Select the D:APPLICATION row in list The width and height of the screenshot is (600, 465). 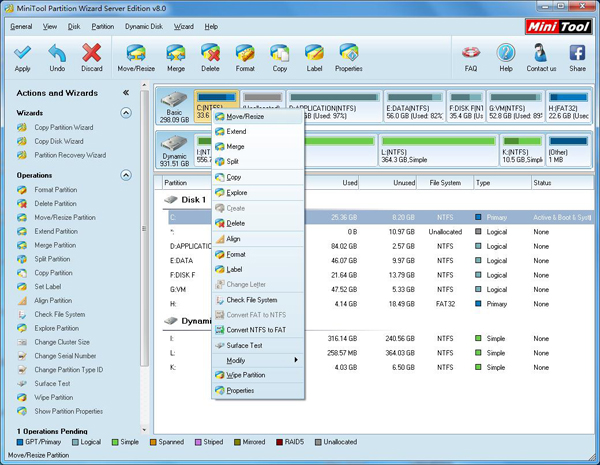[x=381, y=246]
